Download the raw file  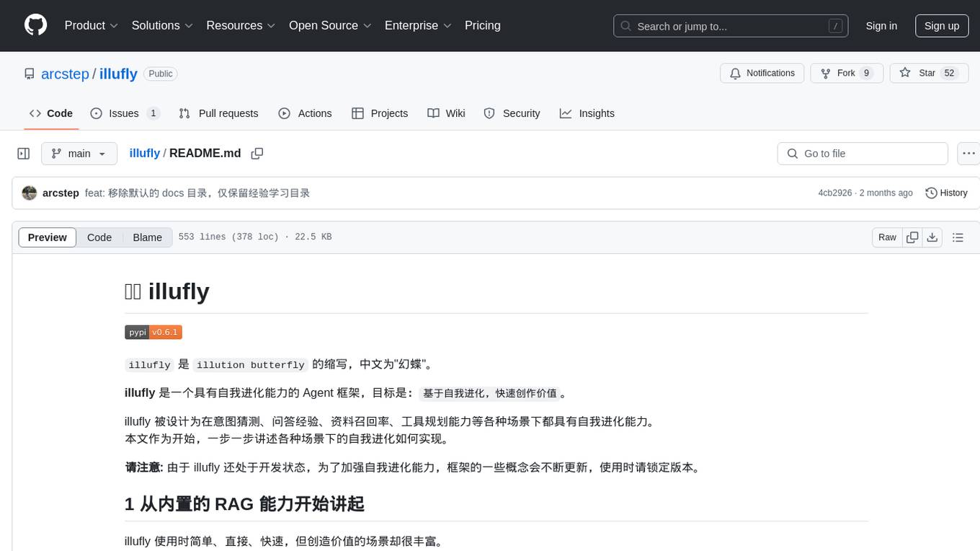(932, 237)
